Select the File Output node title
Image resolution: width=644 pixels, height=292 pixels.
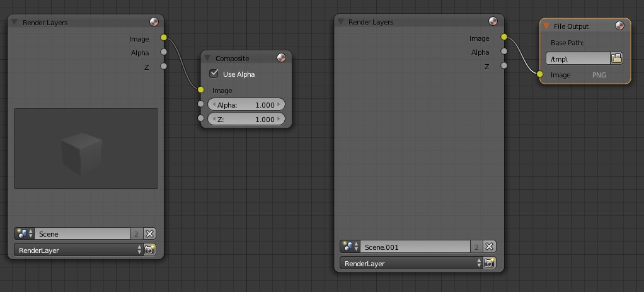pyautogui.click(x=571, y=26)
